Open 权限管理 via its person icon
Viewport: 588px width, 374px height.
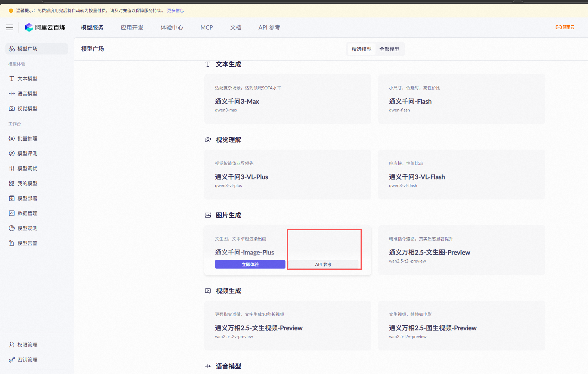(12, 345)
